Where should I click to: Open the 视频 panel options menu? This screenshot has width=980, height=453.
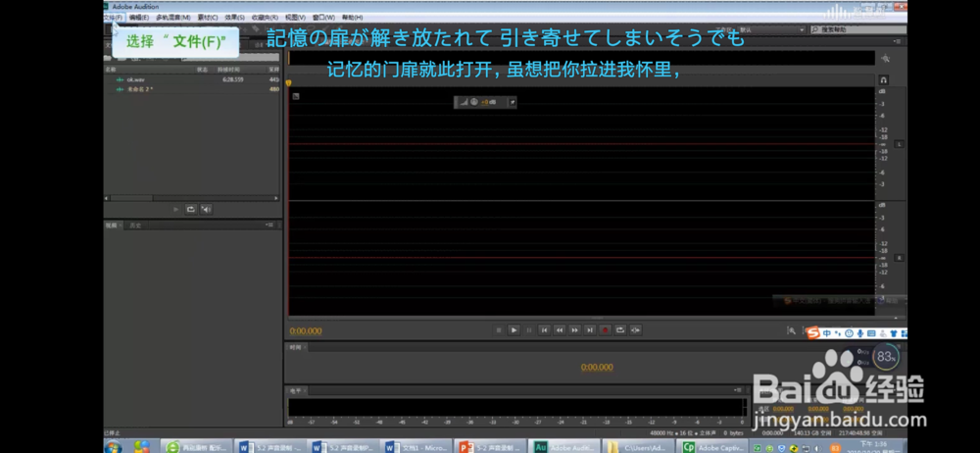[x=270, y=225]
